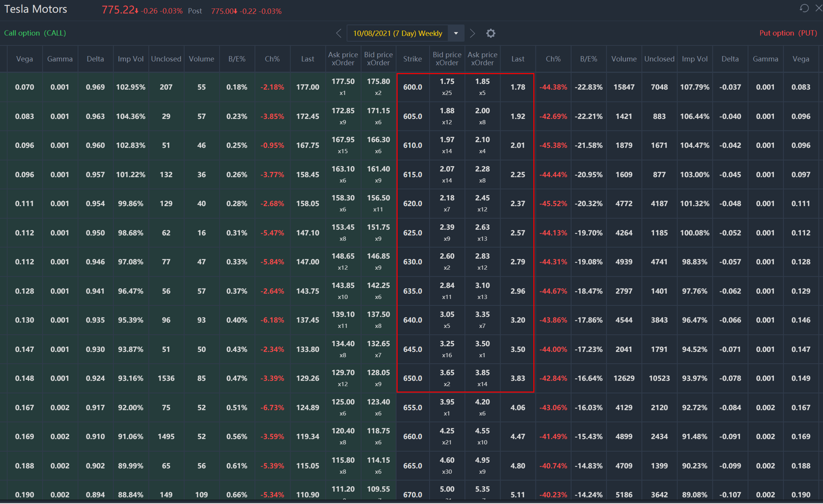This screenshot has width=823, height=504.
Task: Click call bid price 175.80
Action: tap(378, 82)
